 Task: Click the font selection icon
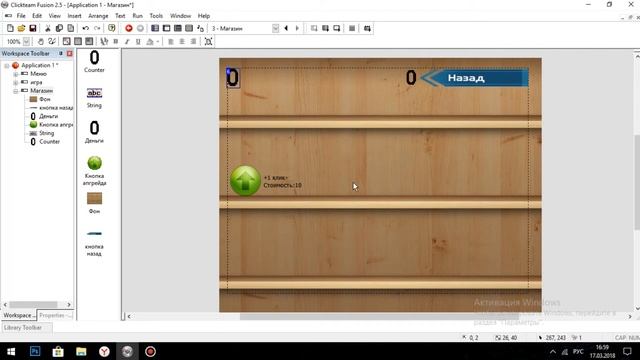click(104, 41)
